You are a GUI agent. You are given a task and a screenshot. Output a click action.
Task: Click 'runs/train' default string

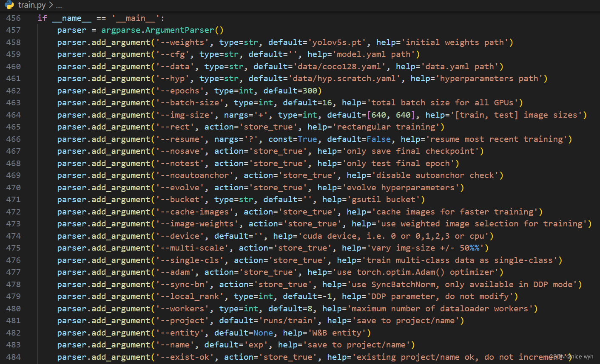(x=288, y=321)
